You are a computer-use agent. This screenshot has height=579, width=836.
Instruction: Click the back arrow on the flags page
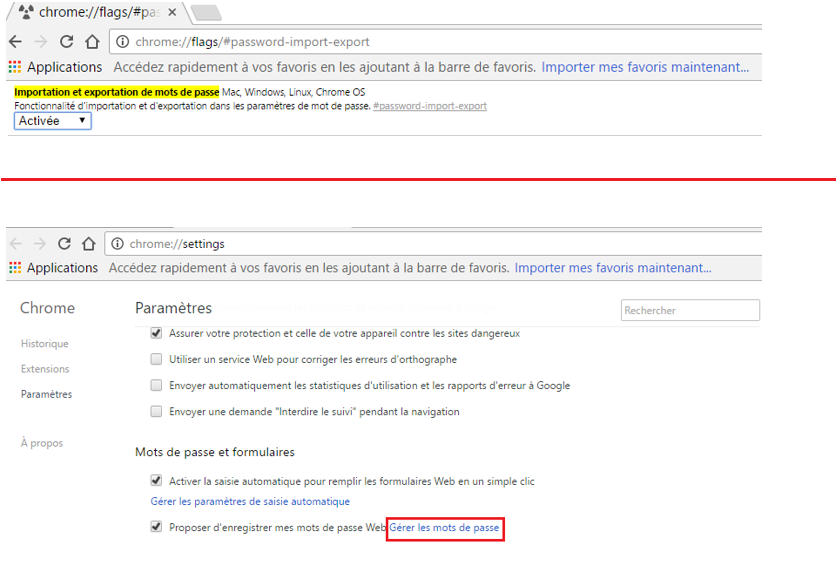point(14,42)
